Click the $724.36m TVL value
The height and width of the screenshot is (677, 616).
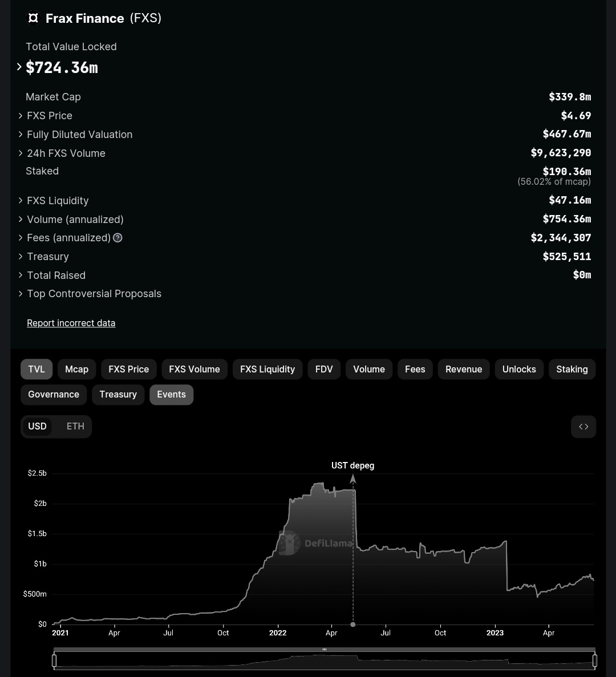click(62, 68)
